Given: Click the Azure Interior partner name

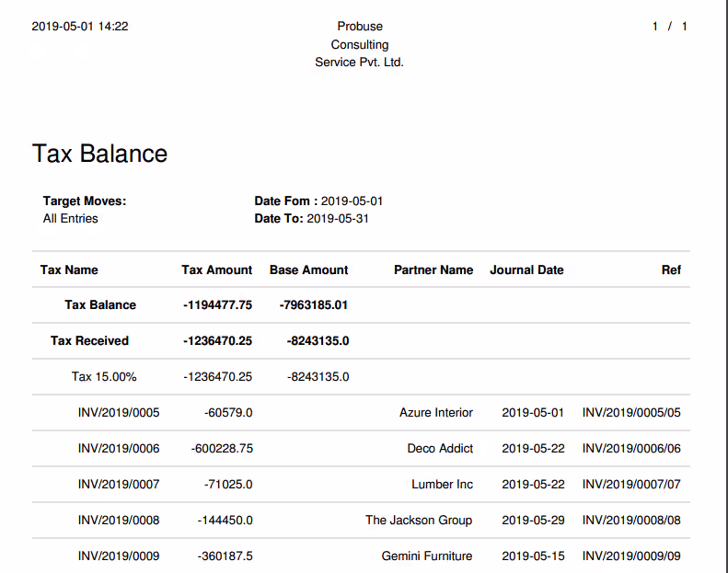Looking at the screenshot, I should (436, 412).
